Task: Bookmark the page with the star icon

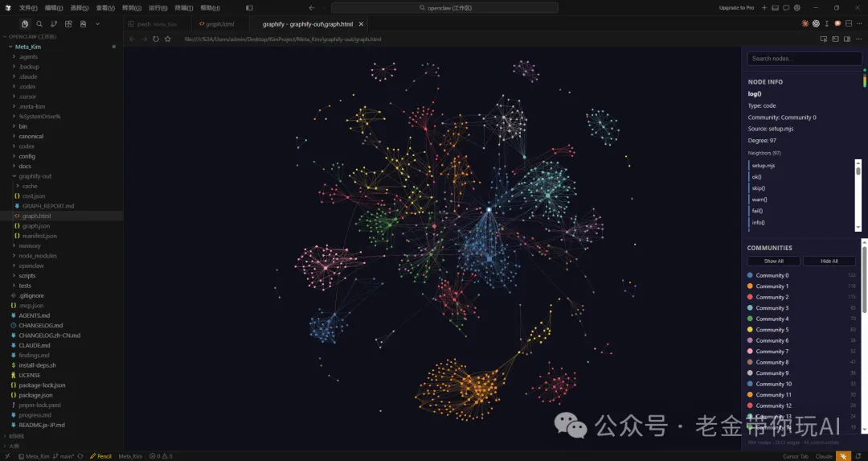Action: coord(167,39)
